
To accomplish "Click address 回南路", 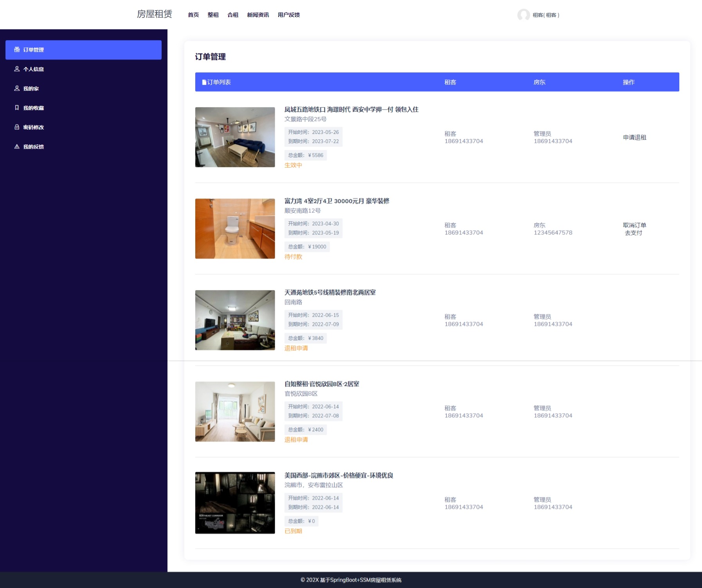I will coord(293,302).
